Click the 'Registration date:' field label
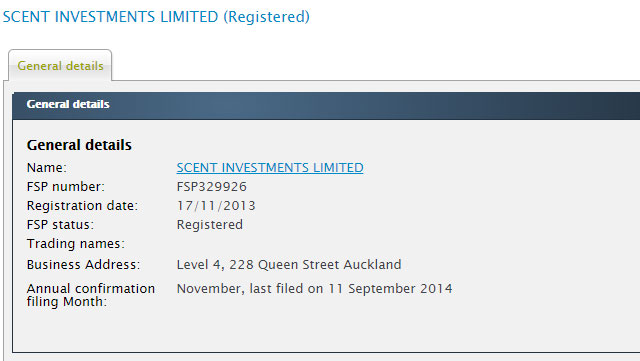 pyautogui.click(x=82, y=206)
